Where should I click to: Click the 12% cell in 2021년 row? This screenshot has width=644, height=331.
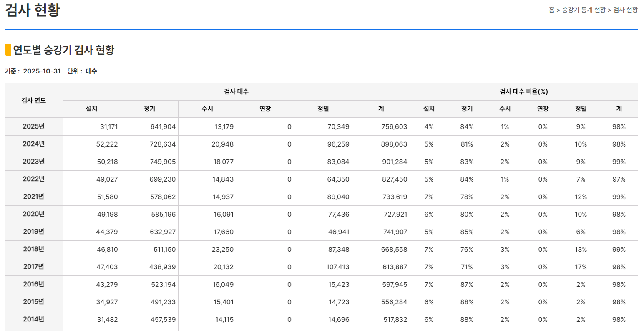coord(581,197)
